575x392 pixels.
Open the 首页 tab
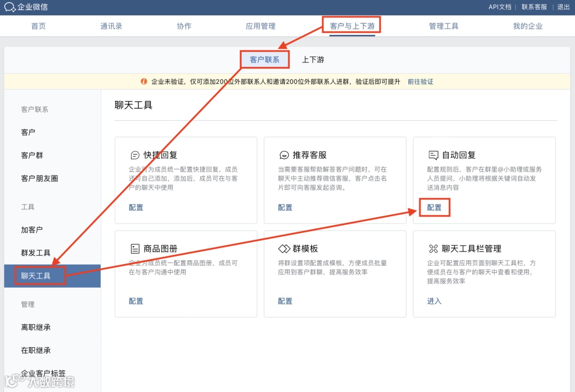(x=38, y=26)
